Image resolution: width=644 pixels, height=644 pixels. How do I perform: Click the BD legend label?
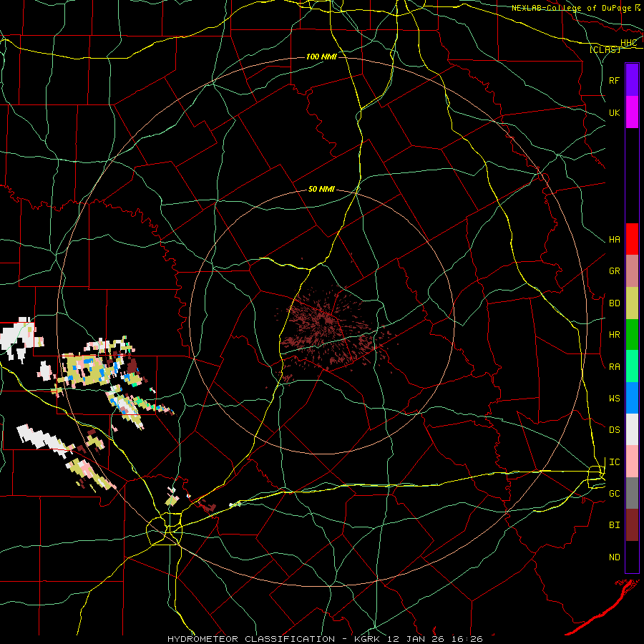(x=614, y=303)
